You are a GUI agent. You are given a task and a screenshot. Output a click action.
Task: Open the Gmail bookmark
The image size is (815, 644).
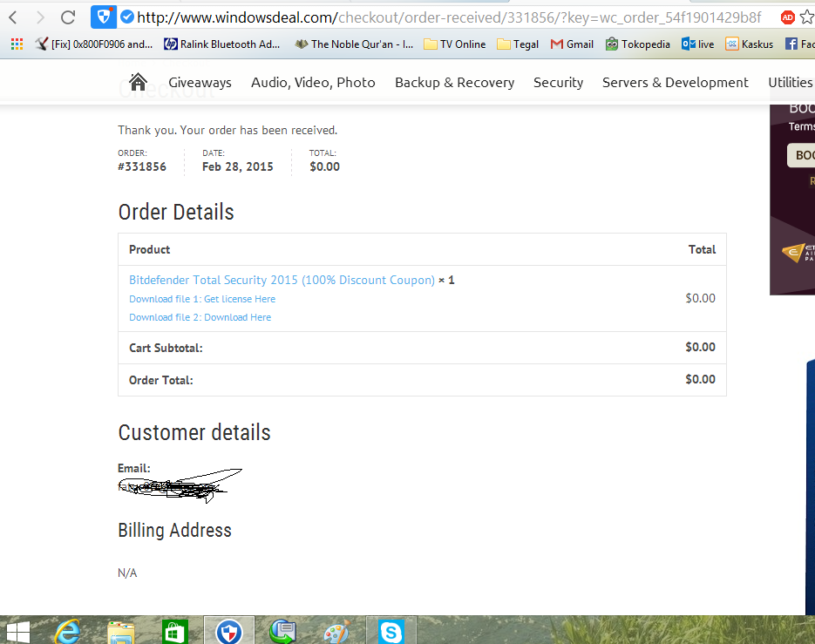click(x=573, y=44)
